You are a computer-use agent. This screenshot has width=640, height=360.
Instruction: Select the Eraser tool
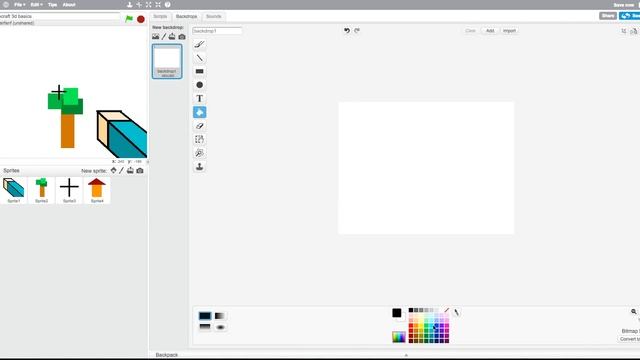199,126
